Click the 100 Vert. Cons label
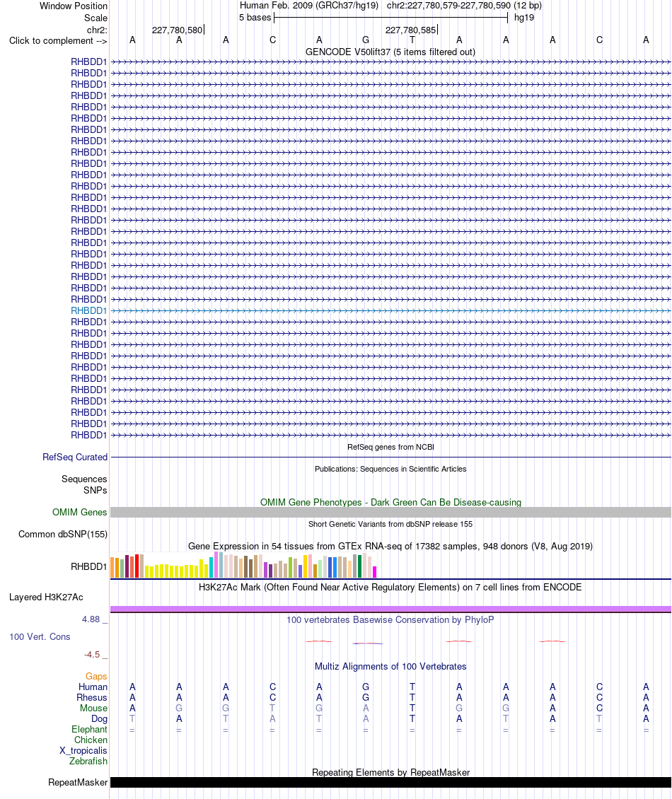The height and width of the screenshot is (799, 672). (x=40, y=636)
